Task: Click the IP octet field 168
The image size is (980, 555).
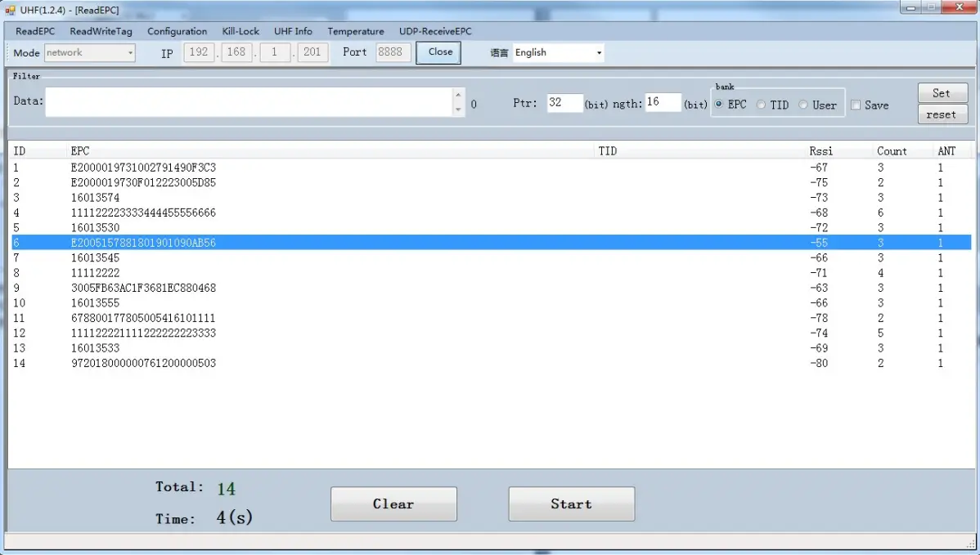Action: [236, 52]
